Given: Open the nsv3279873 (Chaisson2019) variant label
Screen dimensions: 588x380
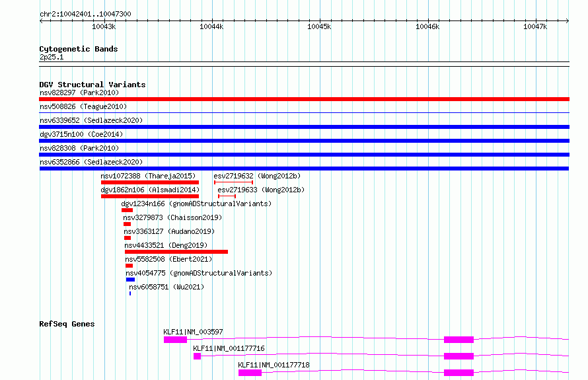Looking at the screenshot, I should coord(172,217).
